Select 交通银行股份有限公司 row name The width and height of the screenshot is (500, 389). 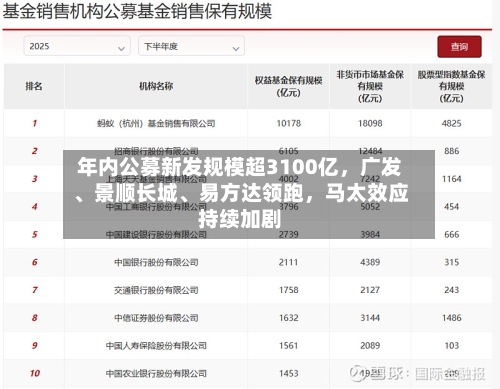click(156, 290)
